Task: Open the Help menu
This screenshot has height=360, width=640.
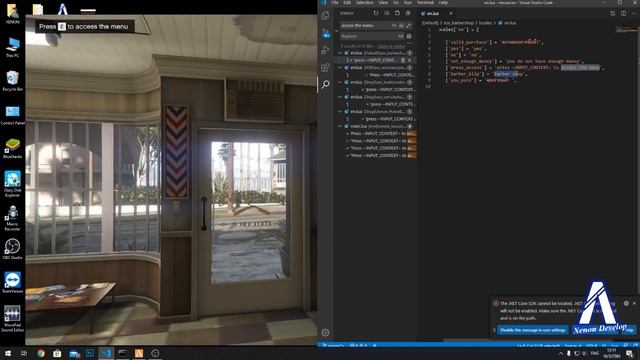Action: point(443,2)
